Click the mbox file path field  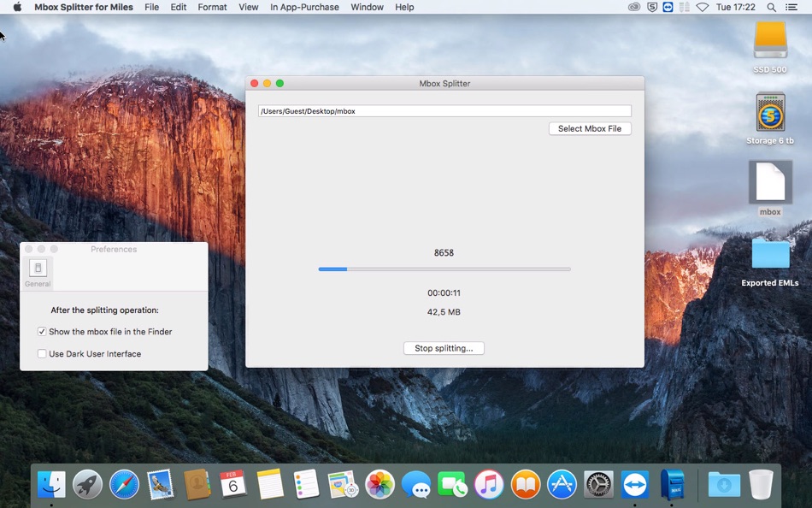click(x=444, y=111)
